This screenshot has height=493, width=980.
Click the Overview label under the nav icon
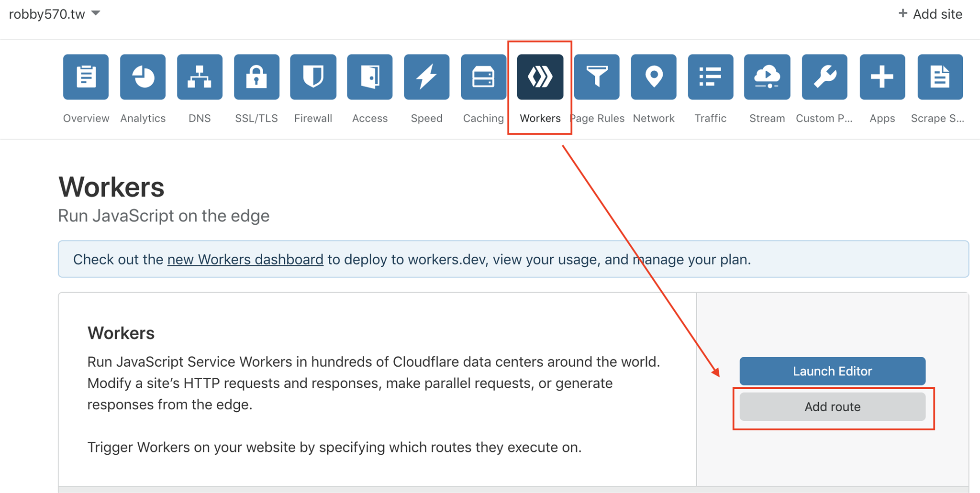pos(86,118)
